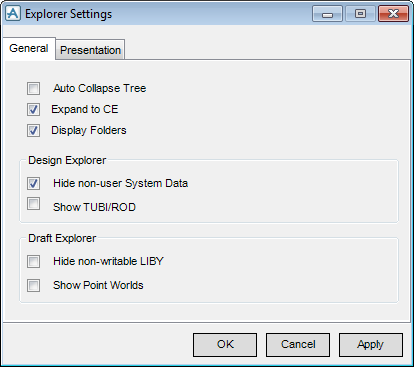Cancel the settings changes
This screenshot has height=367, width=414.
pyautogui.click(x=298, y=344)
